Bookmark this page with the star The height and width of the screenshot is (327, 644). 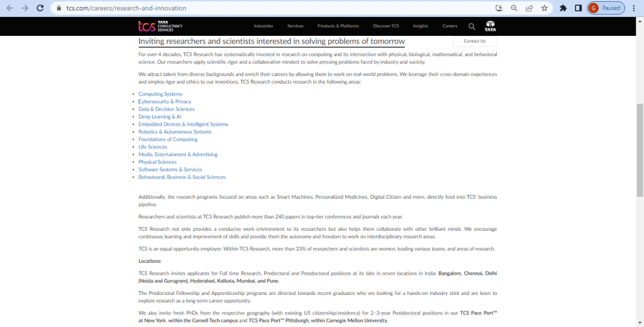tap(545, 8)
